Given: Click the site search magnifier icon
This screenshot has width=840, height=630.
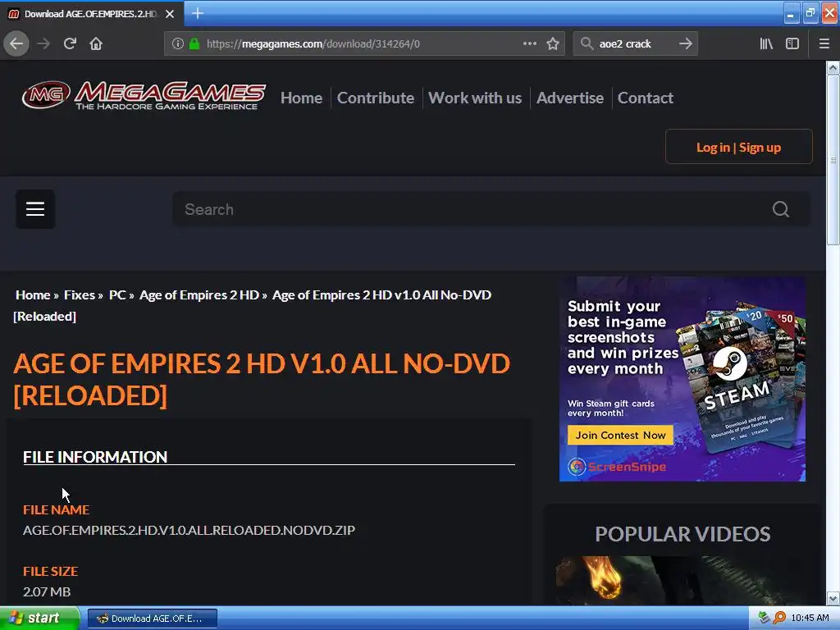Looking at the screenshot, I should pyautogui.click(x=781, y=209).
